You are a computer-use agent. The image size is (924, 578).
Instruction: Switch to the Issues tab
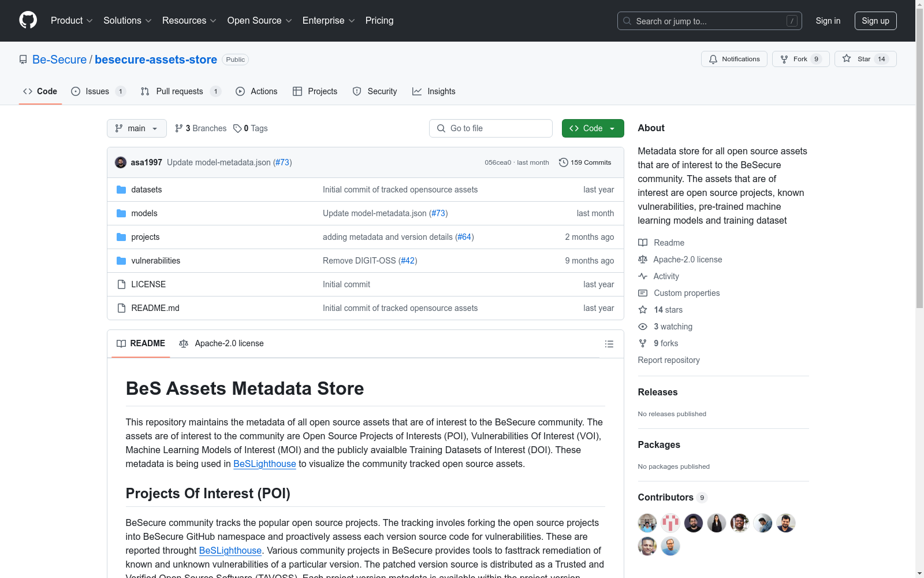98,91
